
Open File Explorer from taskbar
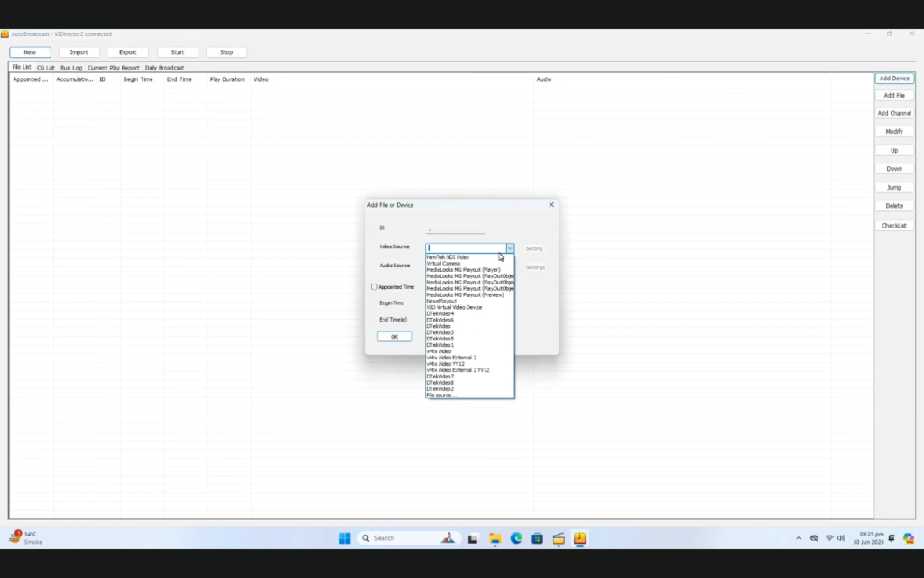click(x=495, y=538)
